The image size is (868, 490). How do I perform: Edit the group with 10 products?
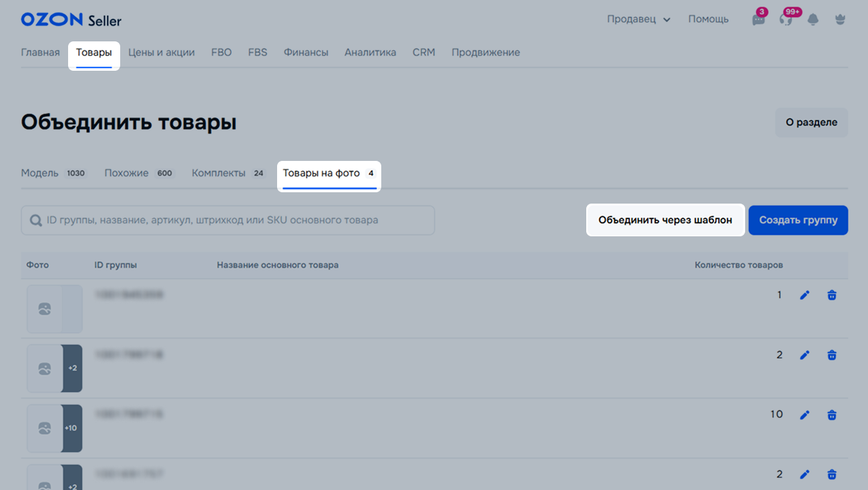pos(805,415)
